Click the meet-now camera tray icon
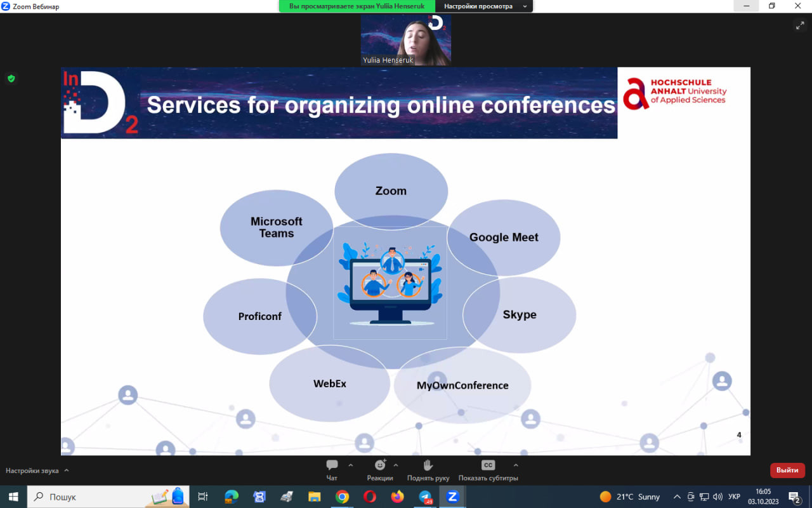812x508 pixels. click(x=691, y=497)
